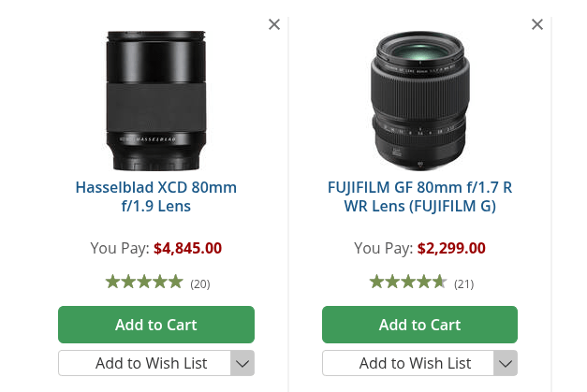Add FUJIFILM GF lens to cart
The width and height of the screenshot is (587, 392).
[419, 325]
